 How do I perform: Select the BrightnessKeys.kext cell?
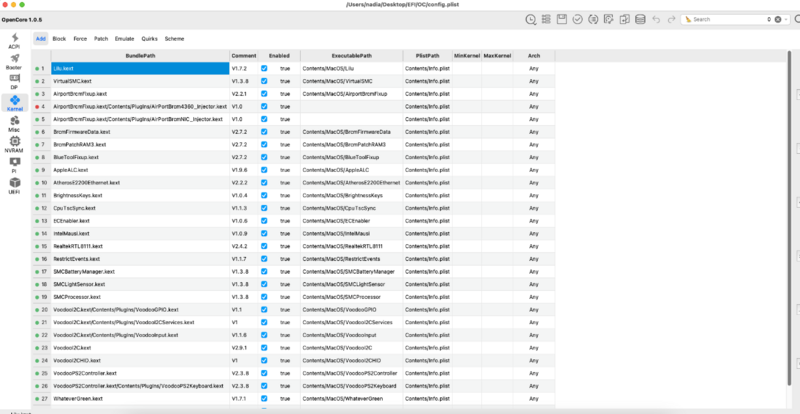[x=140, y=196]
